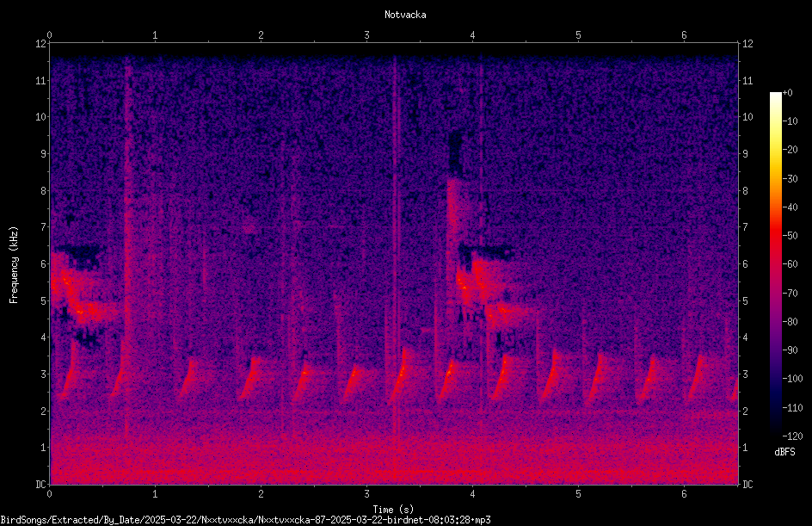The image size is (812, 526).
Task: Click the 6 kHz tick on right axis
Action: tap(745, 264)
